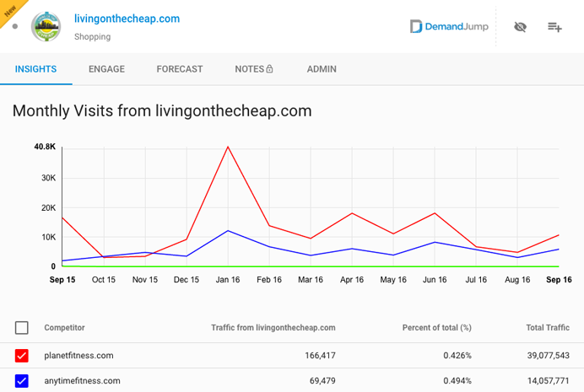Switch to the ENGAGE tab
584x392 pixels.
(106, 69)
